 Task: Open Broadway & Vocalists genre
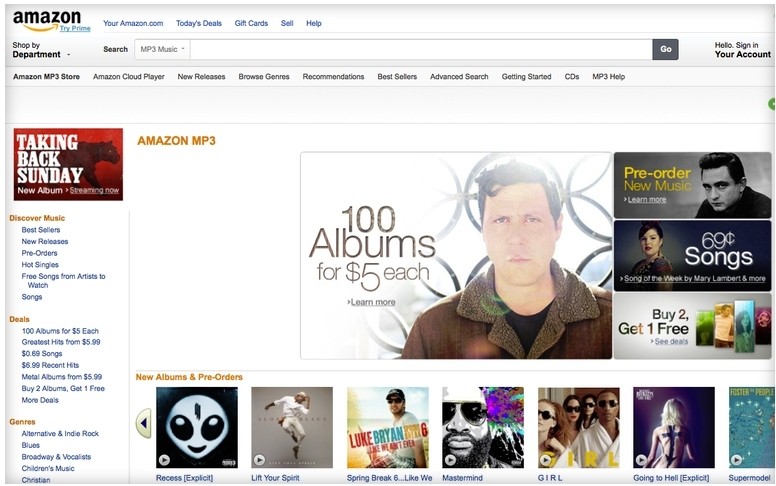click(56, 457)
